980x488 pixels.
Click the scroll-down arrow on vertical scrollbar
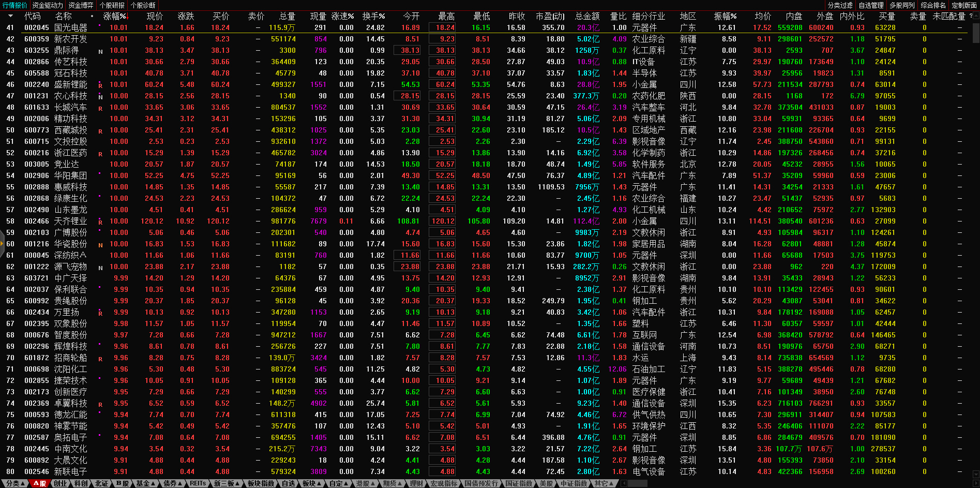(975, 474)
